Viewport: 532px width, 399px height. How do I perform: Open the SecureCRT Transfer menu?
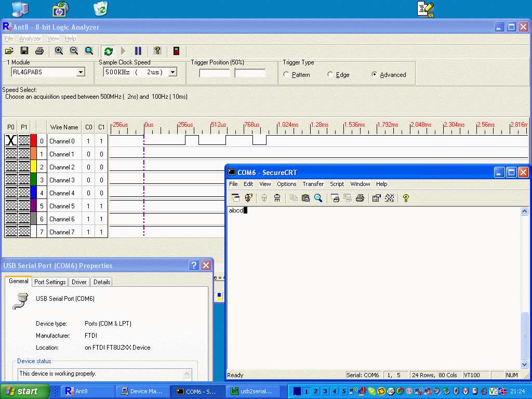point(313,184)
